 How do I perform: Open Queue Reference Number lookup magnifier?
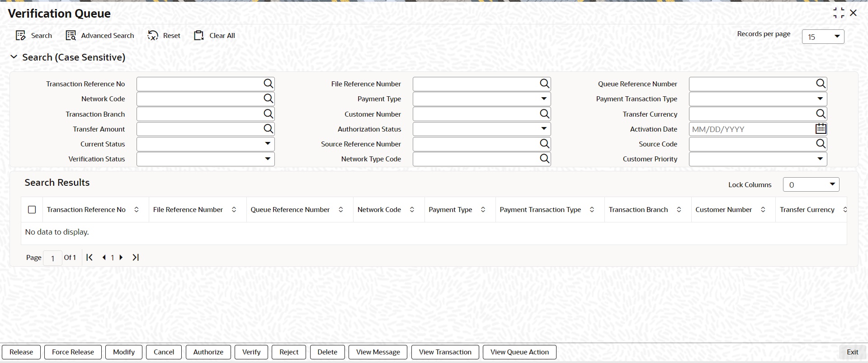821,84
